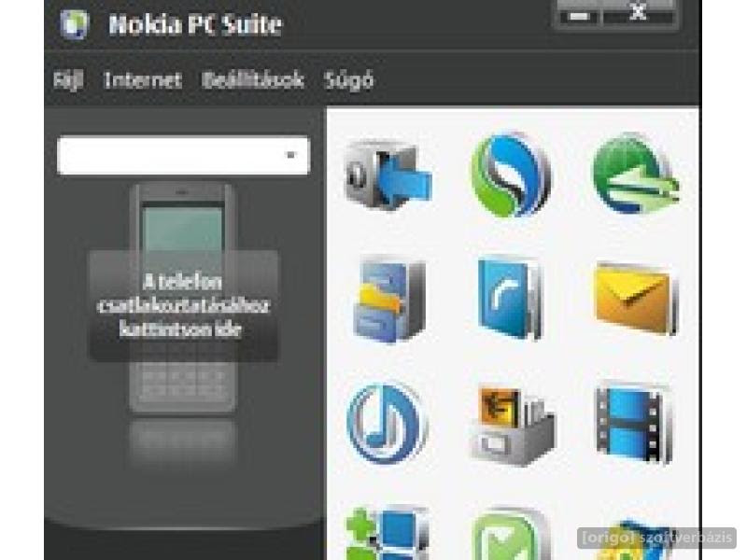Open the File manager cabinet icon
747x560 pixels.
(x=389, y=300)
